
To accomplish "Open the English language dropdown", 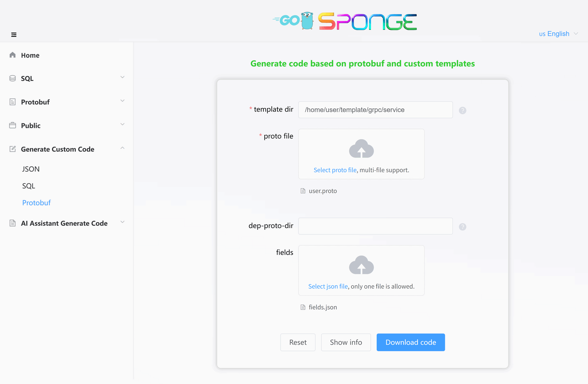I will pos(558,34).
